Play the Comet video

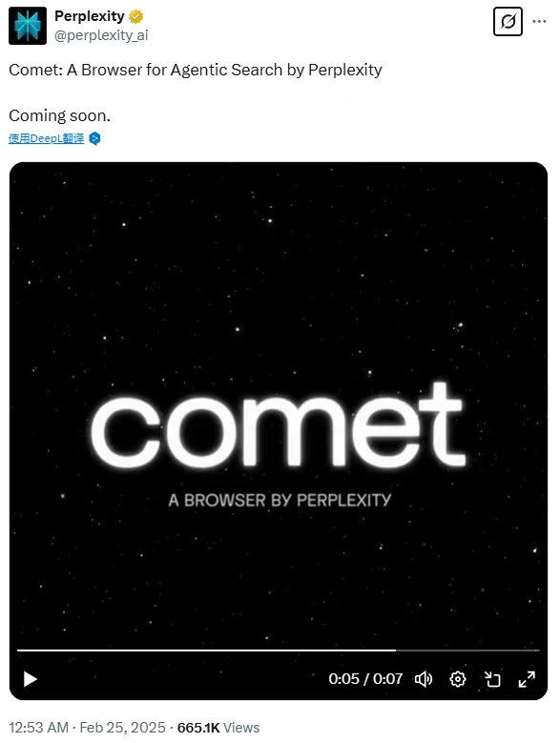pyautogui.click(x=31, y=679)
